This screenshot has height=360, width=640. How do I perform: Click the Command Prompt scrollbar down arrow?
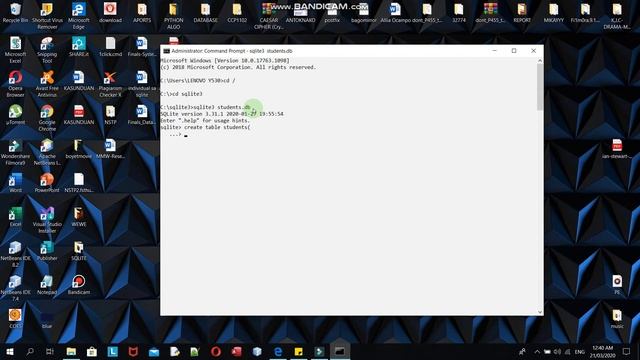[540, 312]
